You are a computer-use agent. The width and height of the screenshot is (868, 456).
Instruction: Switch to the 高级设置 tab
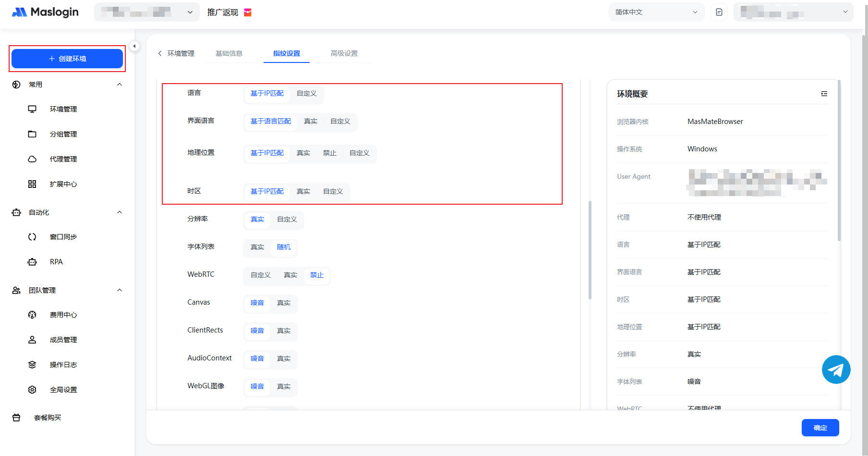pos(344,53)
